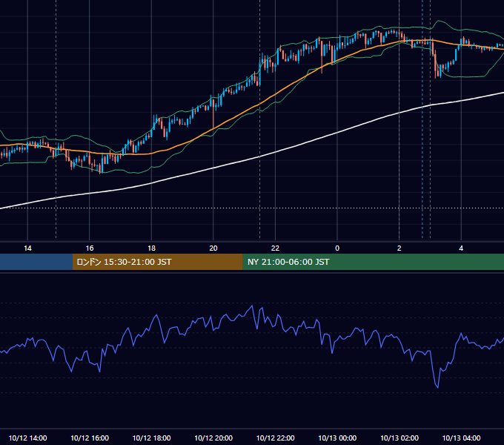Click the 10/12 14:00 date label
The height and width of the screenshot is (445, 504).
click(x=27, y=438)
